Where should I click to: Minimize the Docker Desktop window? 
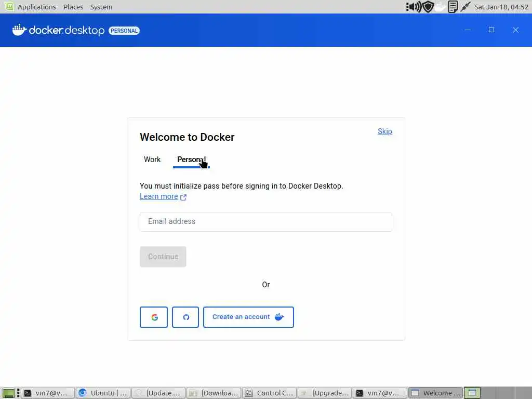tap(468, 30)
